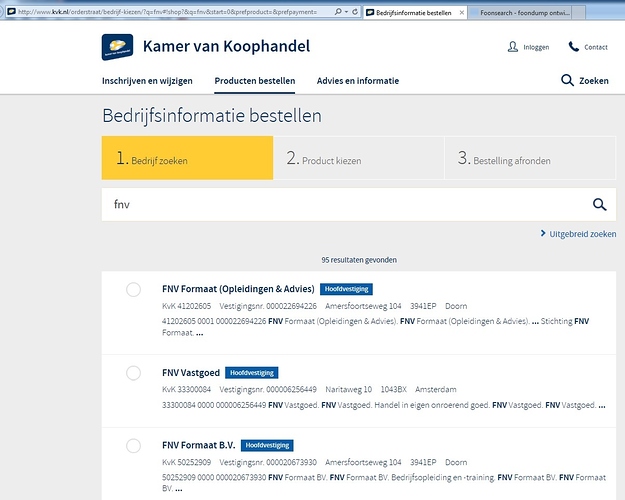Click the Kamer van Koophandel site title
The image size is (625, 500).
click(226, 46)
